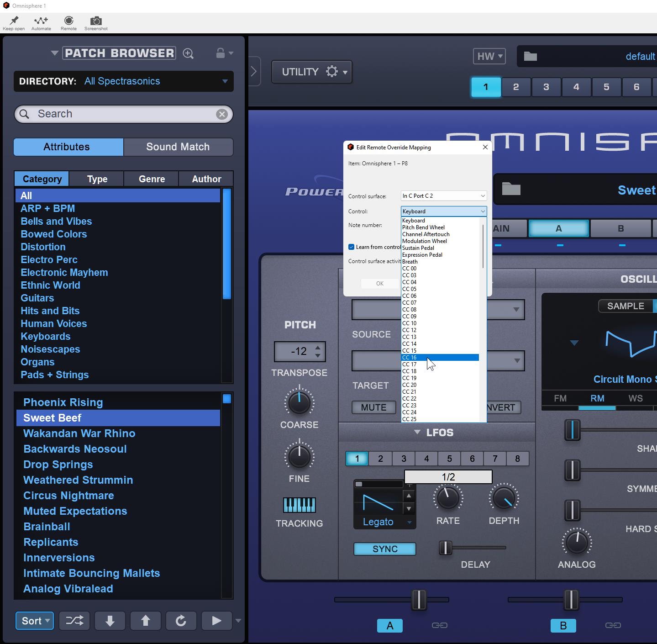Click the Utility gear icon
Viewport: 657px width, 644px height.
tap(332, 72)
